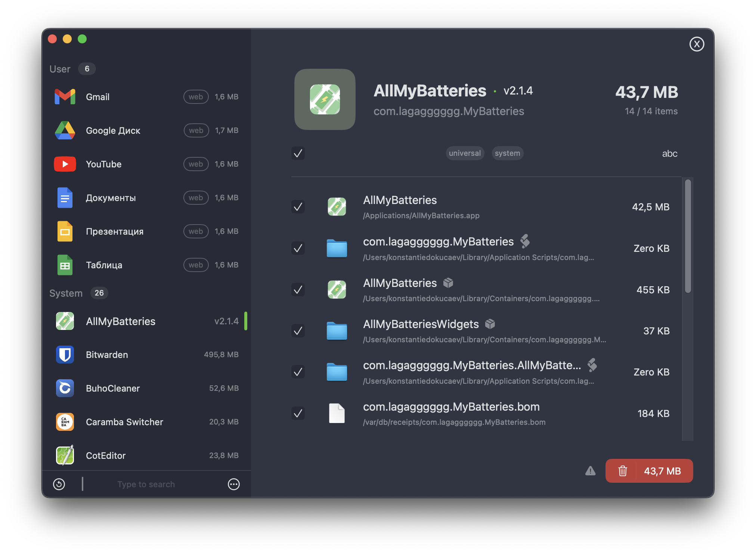Screen dimensions: 756x553
Task: Close detail panel with X icon
Action: [697, 44]
